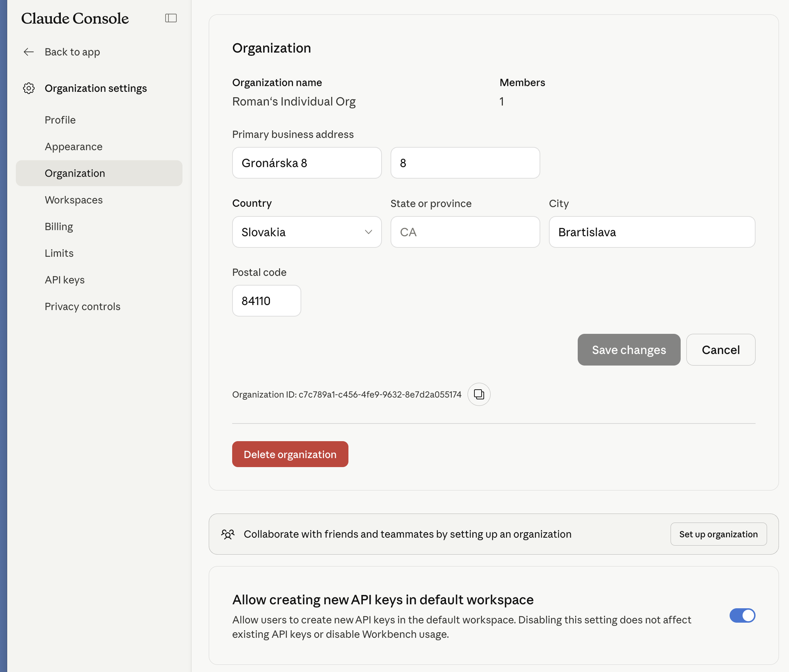This screenshot has height=672, width=789.
Task: Focus the second address line field
Action: (465, 163)
